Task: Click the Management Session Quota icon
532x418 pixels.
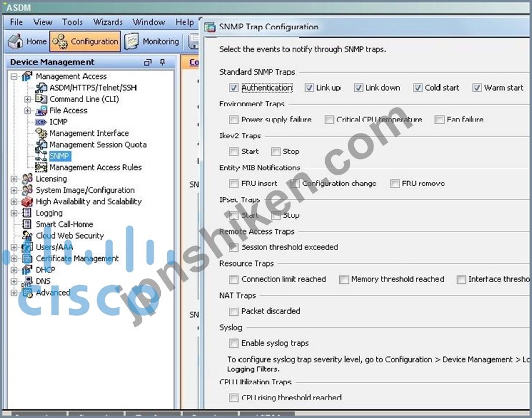Action: 41,145
